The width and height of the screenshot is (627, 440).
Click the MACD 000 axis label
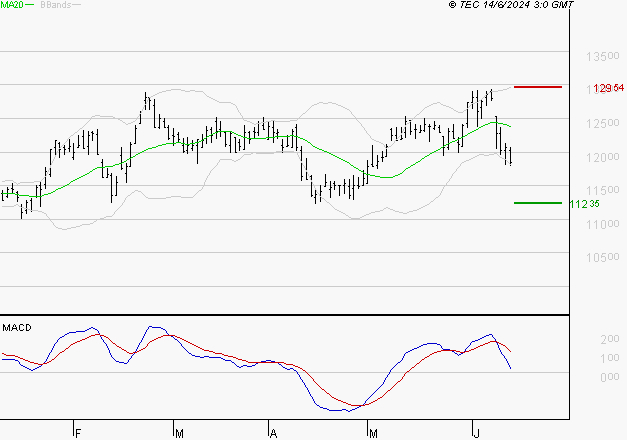coord(610,377)
